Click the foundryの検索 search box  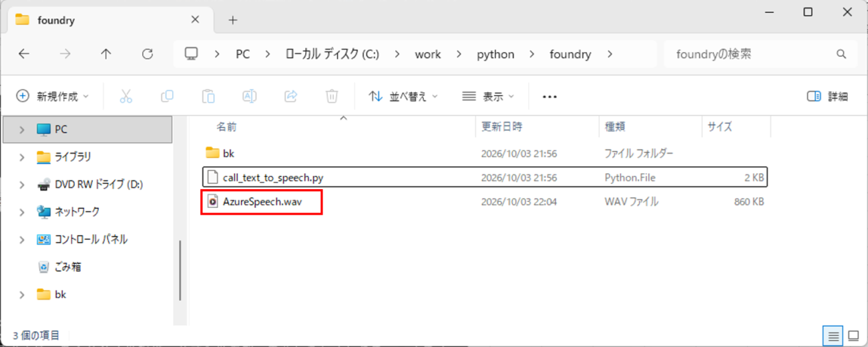point(761,54)
